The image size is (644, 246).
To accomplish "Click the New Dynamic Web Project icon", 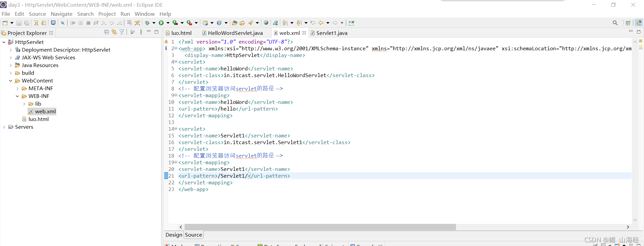I will [205, 23].
